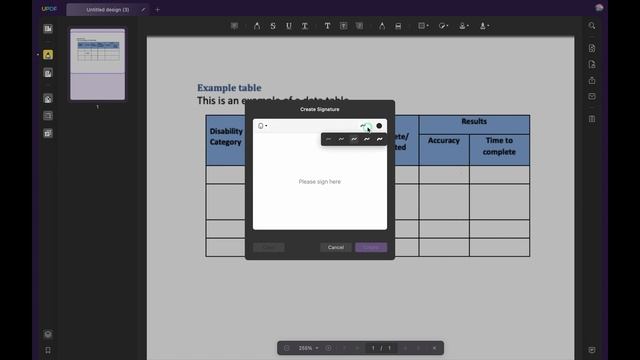Viewport: 640px width, 360px height.
Task: Open the share icon in right sidebar
Action: (592, 80)
